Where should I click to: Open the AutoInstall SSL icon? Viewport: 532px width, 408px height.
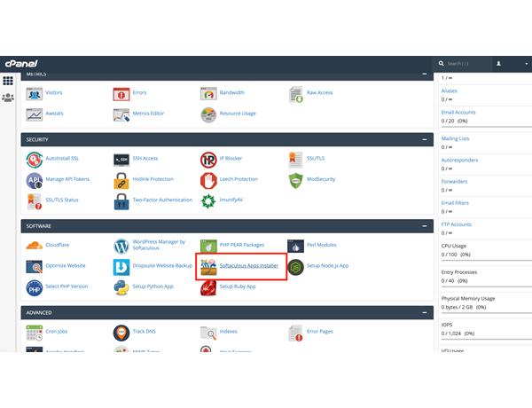point(35,160)
